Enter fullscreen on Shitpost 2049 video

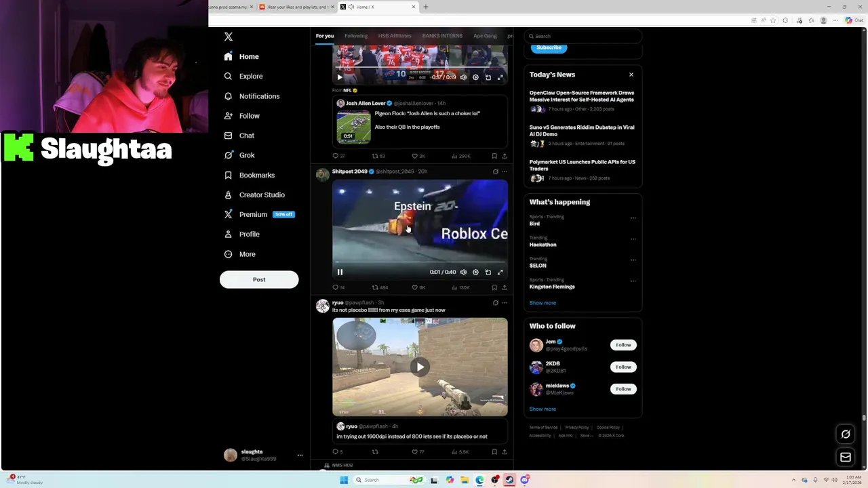(x=500, y=272)
